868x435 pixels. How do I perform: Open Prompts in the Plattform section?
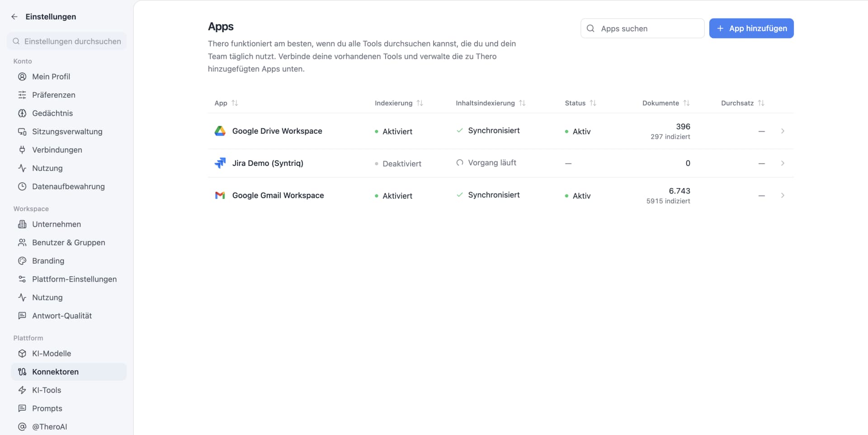(x=69, y=409)
